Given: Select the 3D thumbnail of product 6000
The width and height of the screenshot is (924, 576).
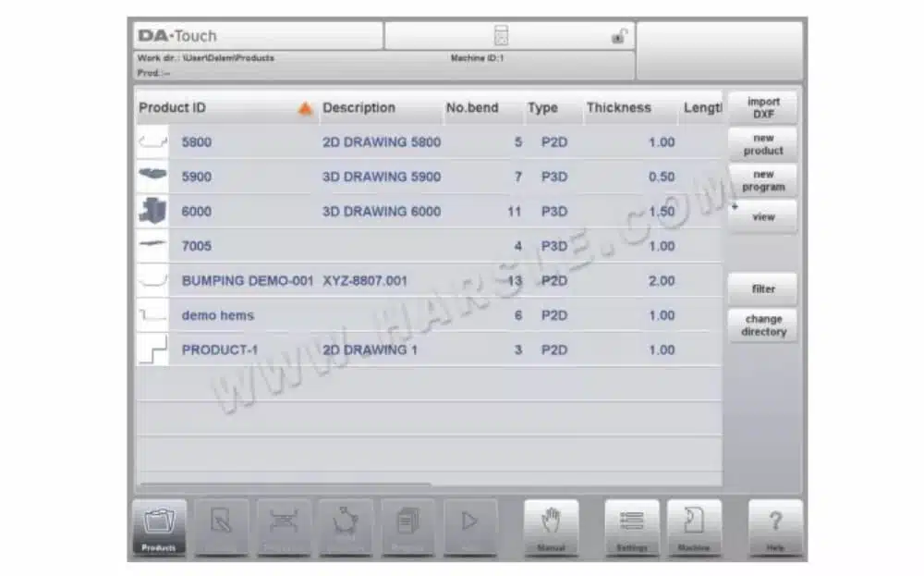Looking at the screenshot, I should point(152,211).
